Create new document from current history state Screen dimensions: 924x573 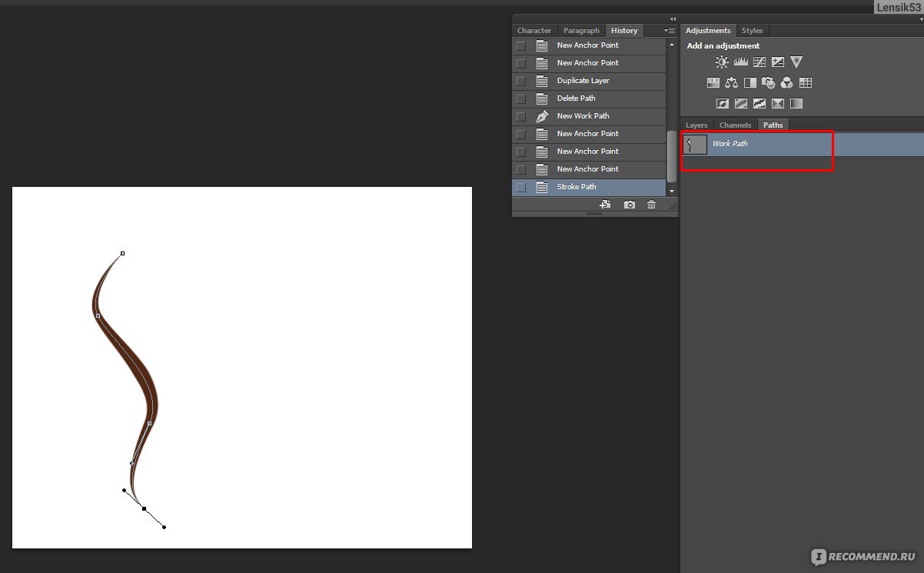605,205
